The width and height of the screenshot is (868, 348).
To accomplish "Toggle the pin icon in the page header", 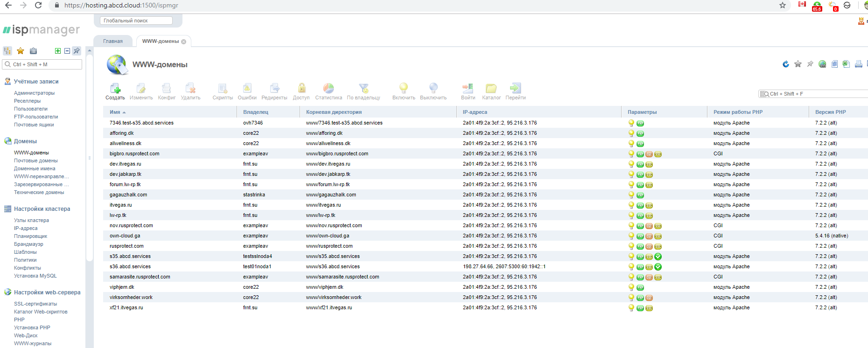I will [810, 64].
